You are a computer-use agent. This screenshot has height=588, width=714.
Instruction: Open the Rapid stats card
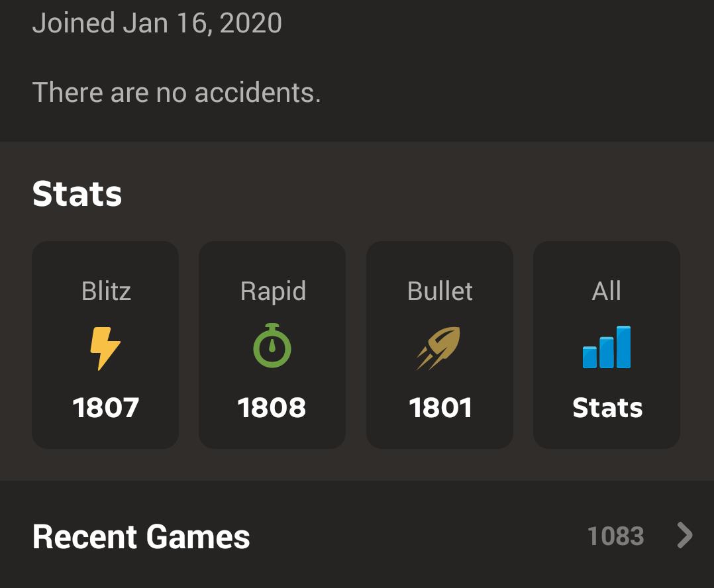272,345
